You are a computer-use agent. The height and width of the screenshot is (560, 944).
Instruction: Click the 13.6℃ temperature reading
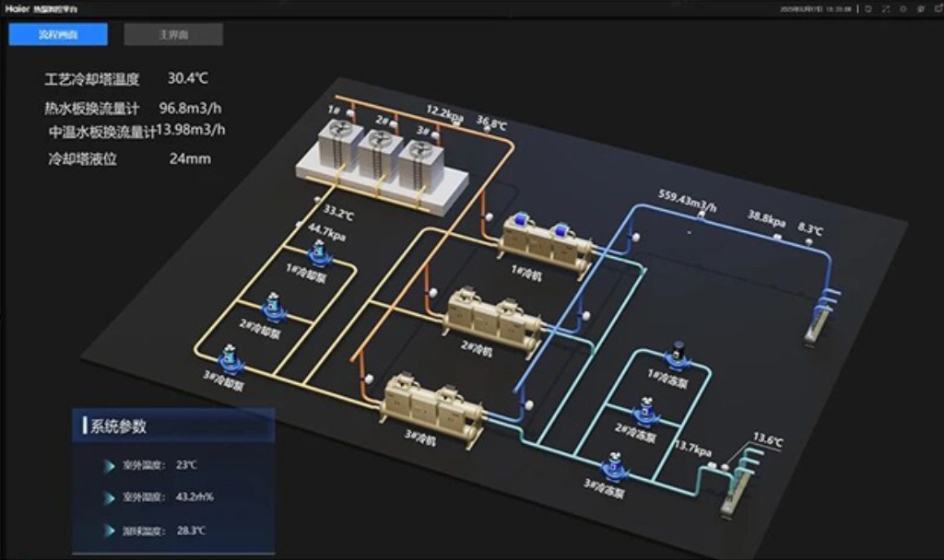pyautogui.click(x=768, y=439)
